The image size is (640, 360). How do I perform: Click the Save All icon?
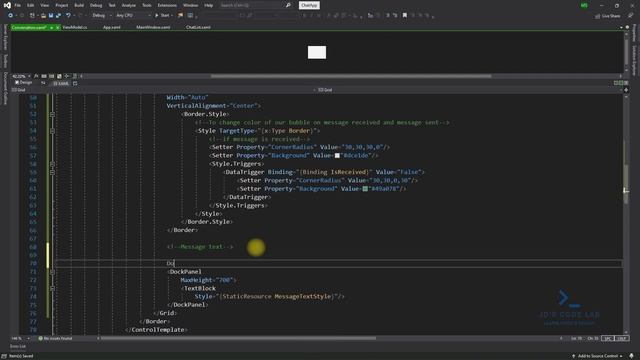(58, 16)
